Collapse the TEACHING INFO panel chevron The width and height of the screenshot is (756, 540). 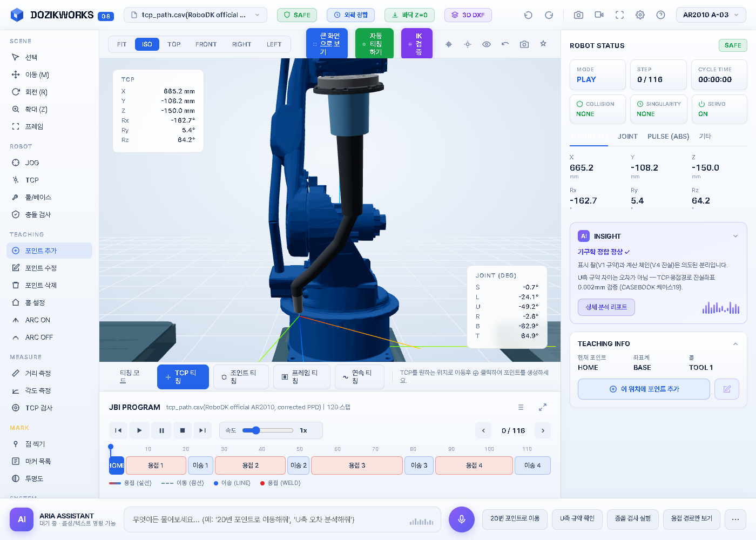pyautogui.click(x=735, y=344)
